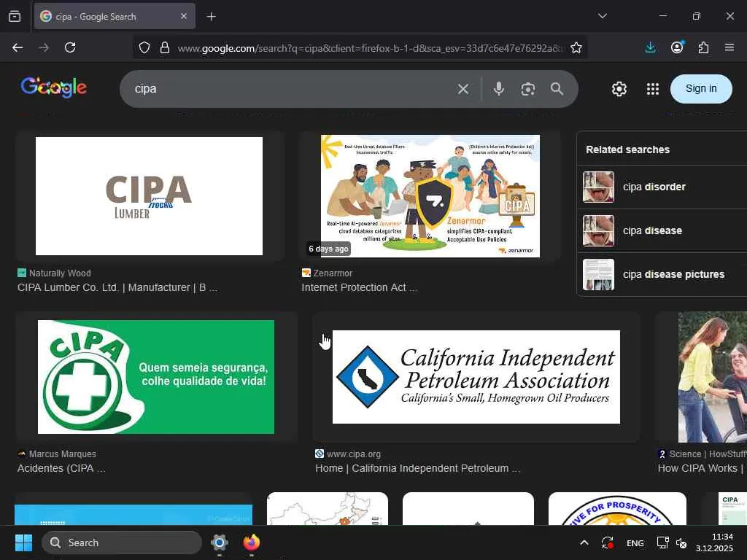
Task: Submit search with magnifier icon
Action: [x=557, y=88]
